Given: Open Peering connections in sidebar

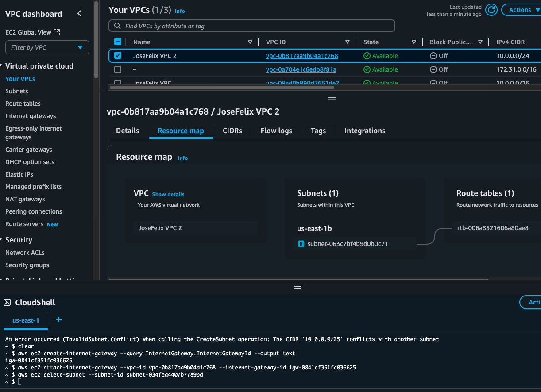Looking at the screenshot, I should [x=34, y=211].
